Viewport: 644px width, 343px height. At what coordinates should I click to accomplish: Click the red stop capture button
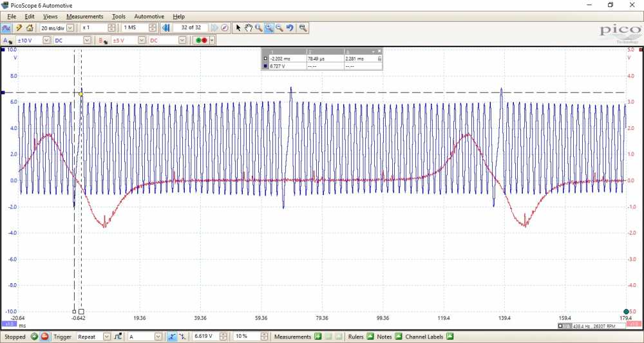click(45, 337)
